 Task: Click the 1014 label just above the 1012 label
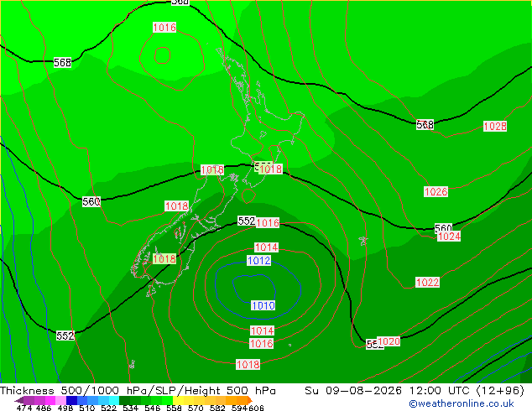266,247
